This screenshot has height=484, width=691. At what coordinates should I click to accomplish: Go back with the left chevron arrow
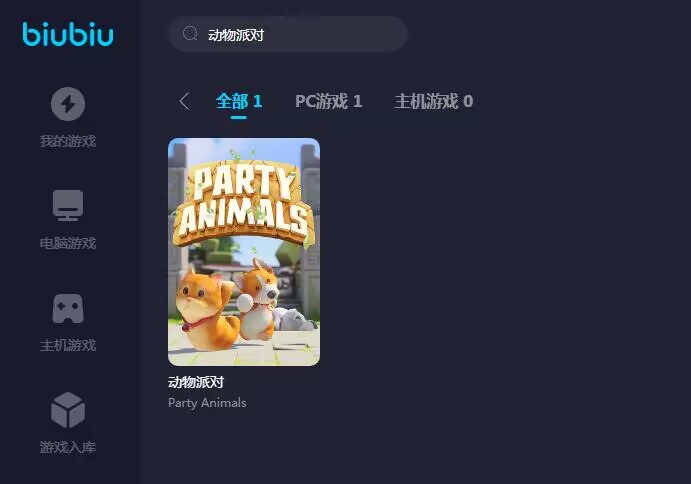(185, 101)
